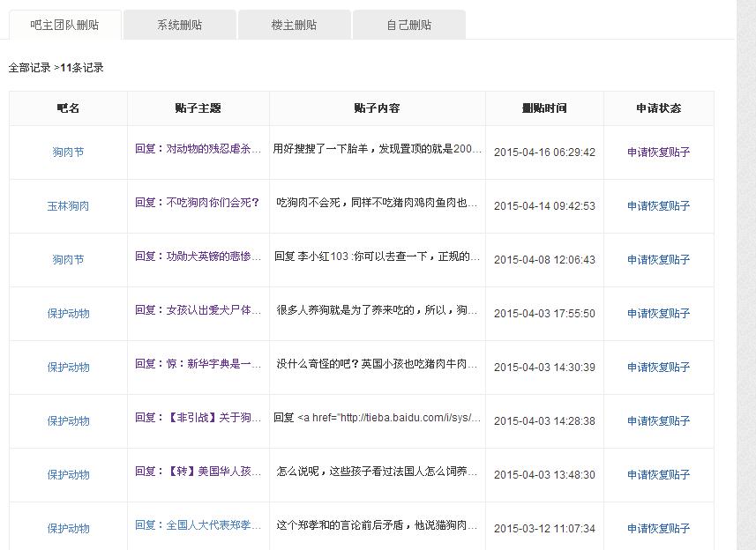The height and width of the screenshot is (550, 756).
Task: Click 申请恢复贴子 for 2015-04-16 06:29:42 row
Action: point(659,152)
